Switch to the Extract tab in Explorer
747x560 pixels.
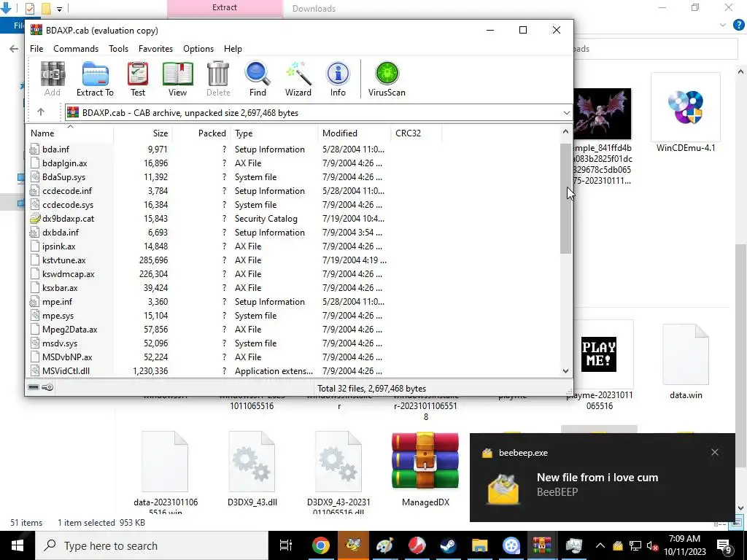coord(225,7)
